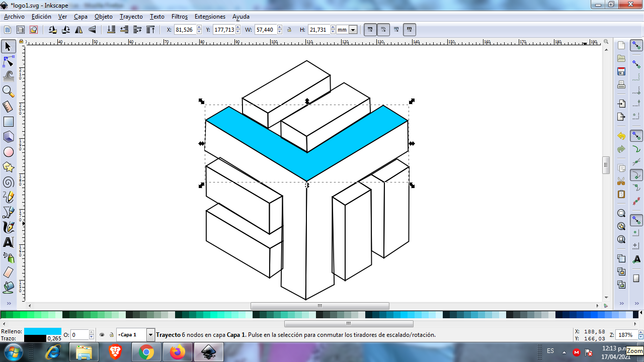Expand snap bar overflow chevron
This screenshot has width=644, height=362.
click(636, 304)
